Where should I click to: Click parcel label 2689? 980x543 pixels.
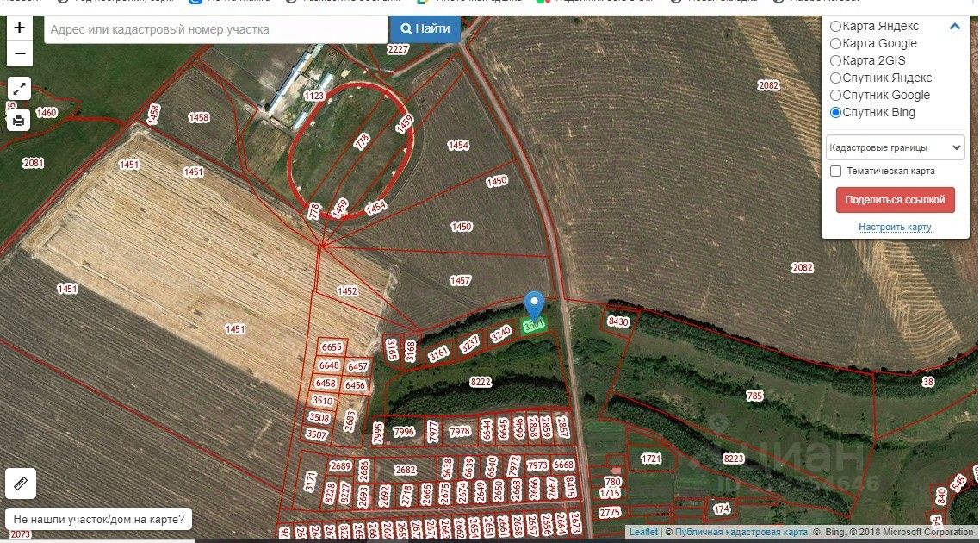(341, 466)
